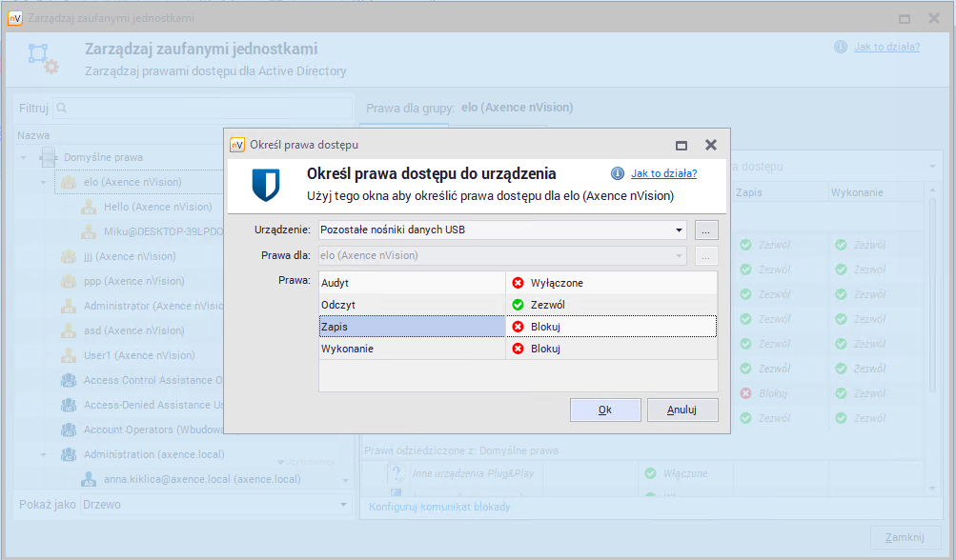This screenshot has height=560, width=956.
Task: Open the Pokaż jako Drzewo dropdown
Action: pyautogui.click(x=343, y=504)
